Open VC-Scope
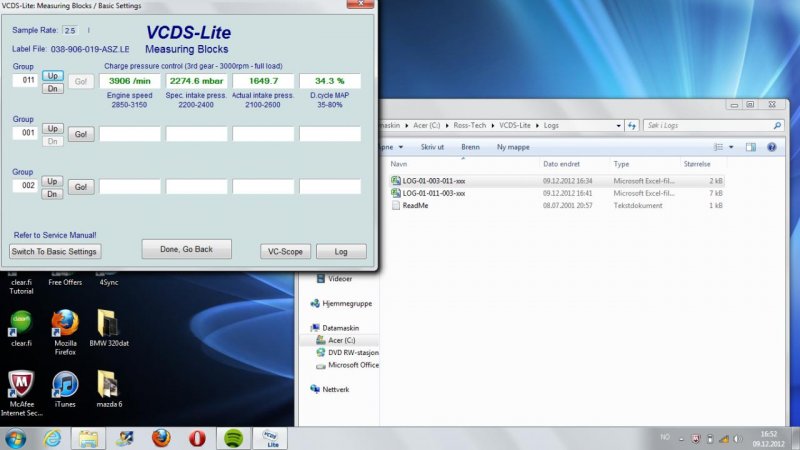This screenshot has width=800, height=450. click(x=285, y=252)
